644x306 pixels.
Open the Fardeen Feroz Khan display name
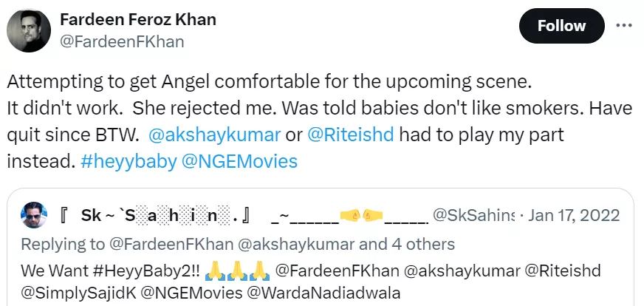pyautogui.click(x=137, y=20)
